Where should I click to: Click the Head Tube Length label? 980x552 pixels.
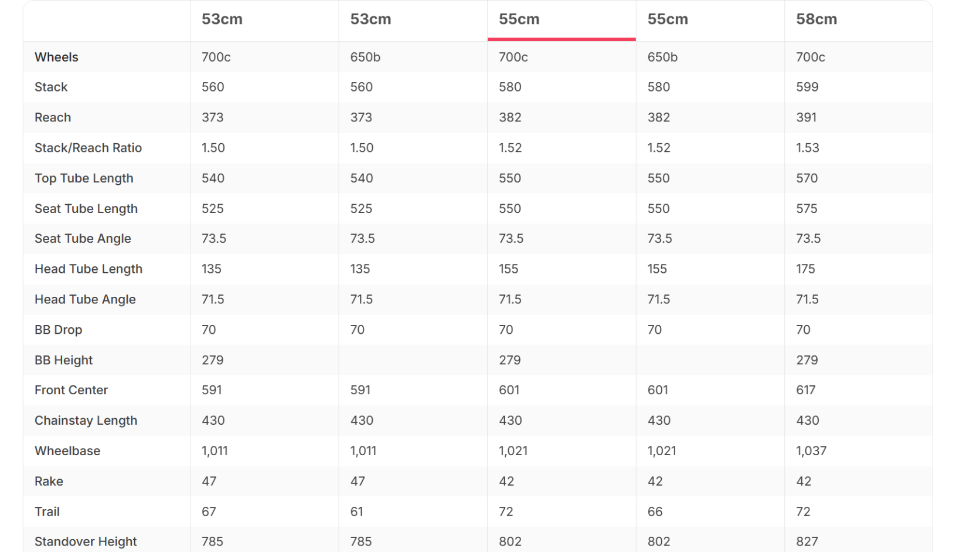(x=89, y=269)
